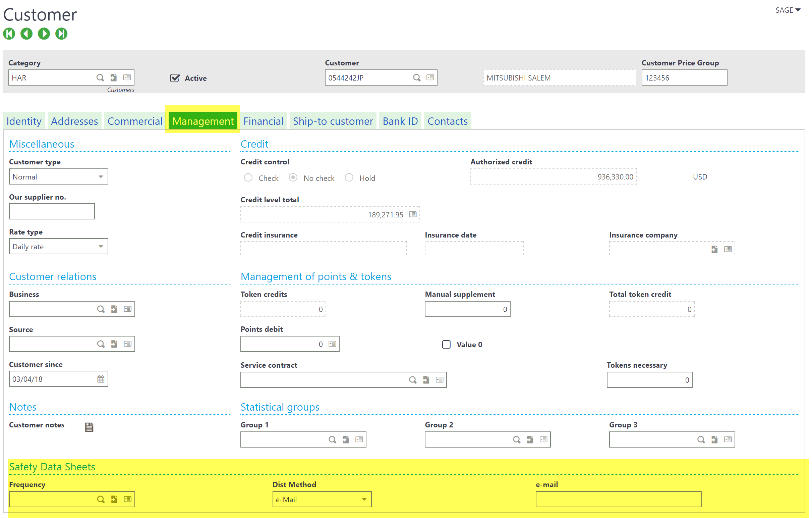The width and height of the screenshot is (812, 518).
Task: Go to the next customer record
Action: (x=44, y=34)
